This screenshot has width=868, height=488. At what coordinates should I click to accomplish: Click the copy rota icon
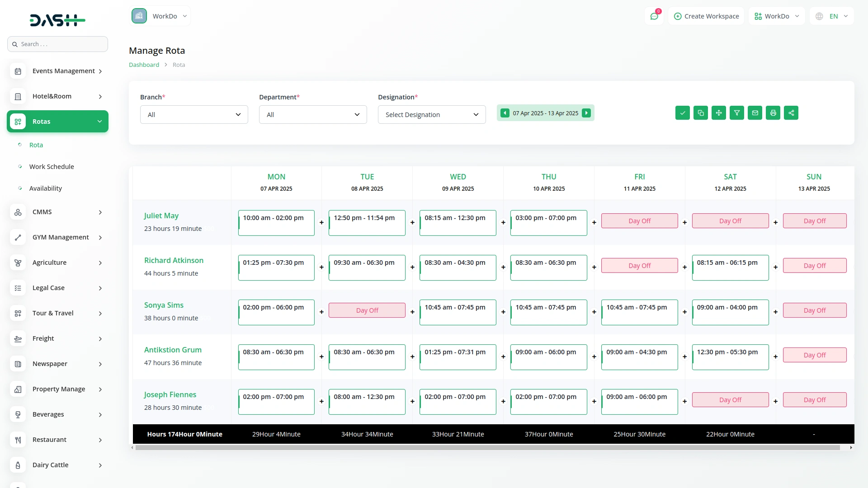coord(701,113)
